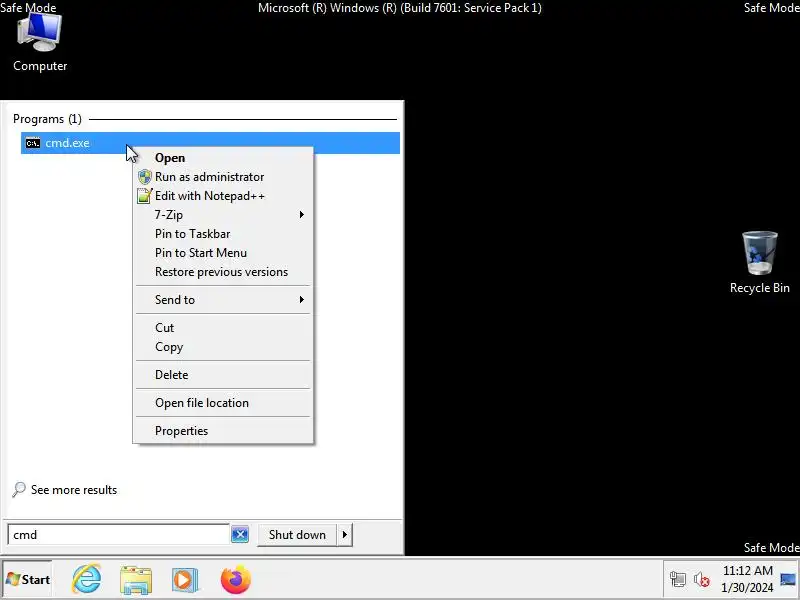Launch Firefox from the taskbar
Viewport: 800px width, 600px height.
236,580
